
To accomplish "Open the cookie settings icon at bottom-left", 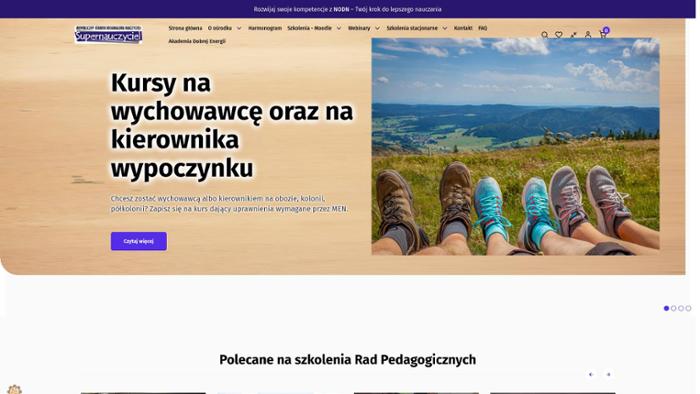I will (14, 390).
